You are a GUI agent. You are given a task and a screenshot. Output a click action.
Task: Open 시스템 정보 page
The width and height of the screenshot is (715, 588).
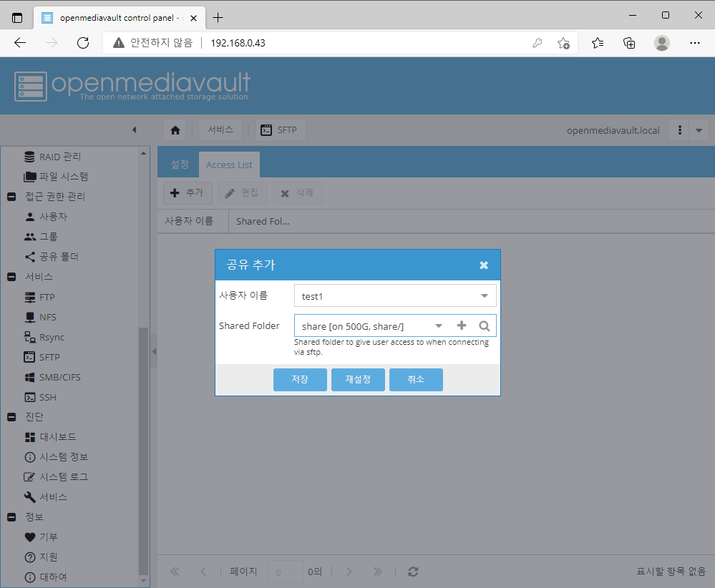pos(56,457)
